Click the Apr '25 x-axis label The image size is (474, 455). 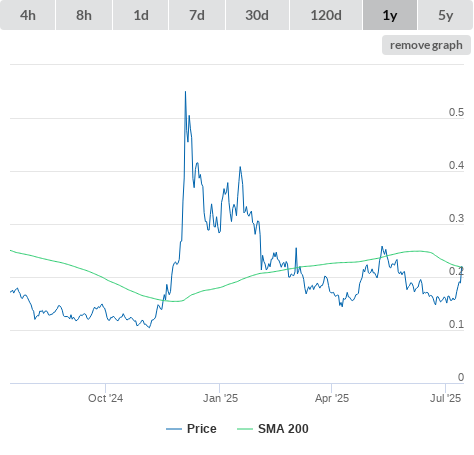tap(332, 398)
